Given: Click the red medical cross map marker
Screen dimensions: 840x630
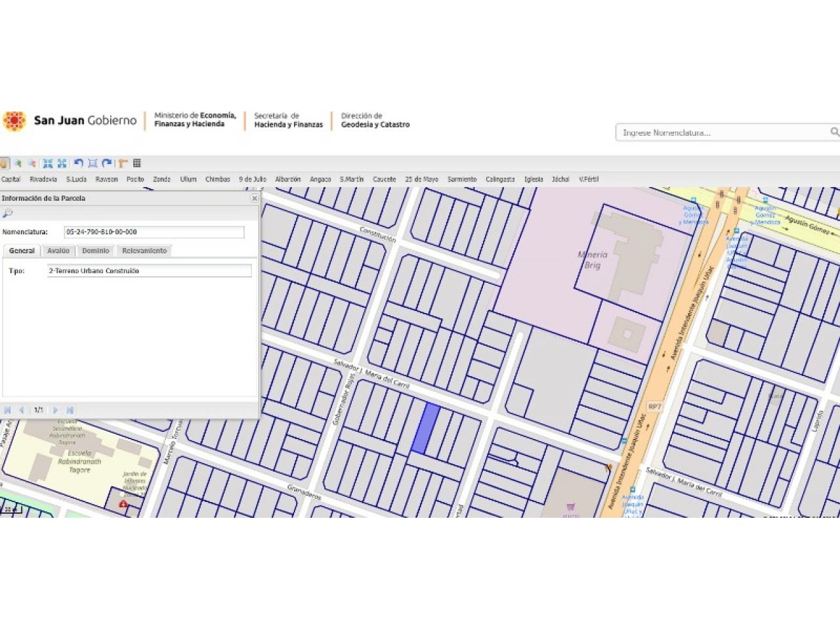Looking at the screenshot, I should (x=123, y=504).
